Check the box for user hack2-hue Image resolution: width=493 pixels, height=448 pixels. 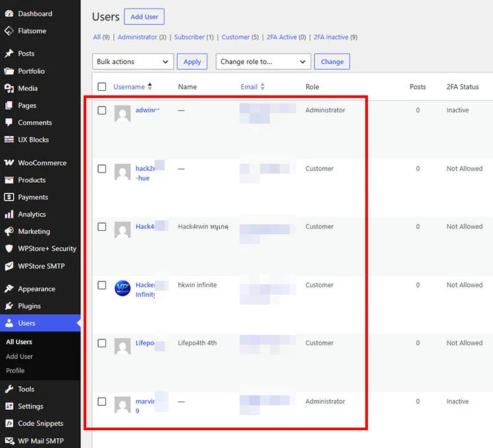click(x=102, y=168)
